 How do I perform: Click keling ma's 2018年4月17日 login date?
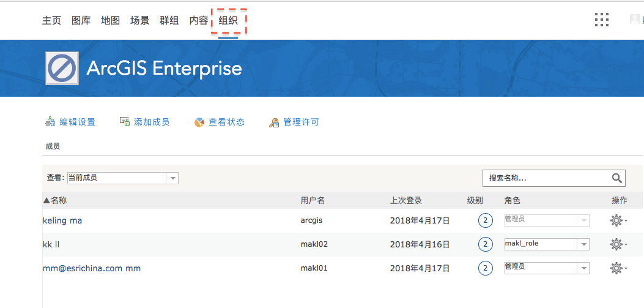tap(420, 220)
